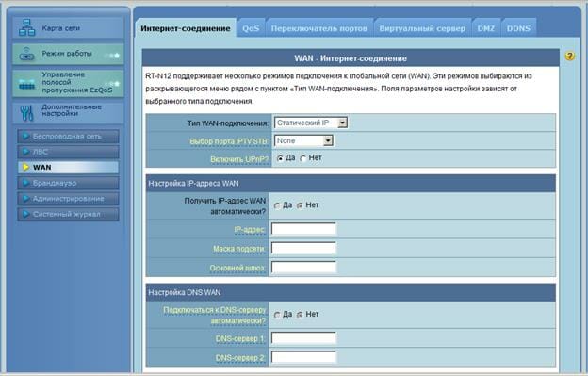Open the ЛВС sidebar section
The height and width of the screenshot is (376, 588).
click(x=68, y=152)
